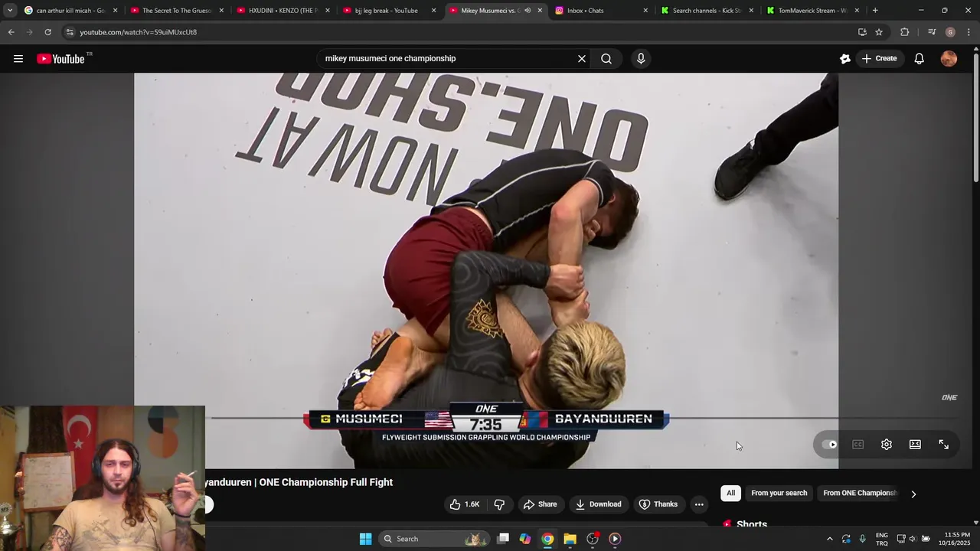Start voice search with the microphone
Screen dimensions: 980x551
641,59
